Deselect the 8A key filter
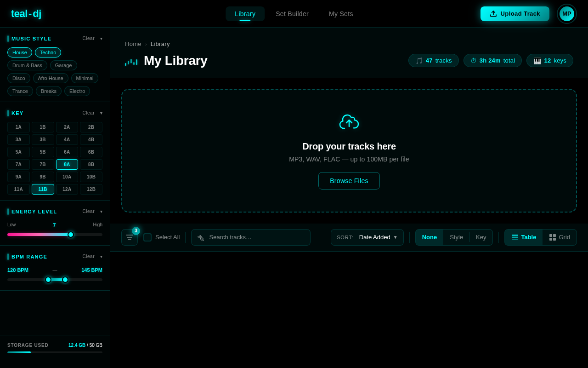Viewport: 588px width, 368px height. [67, 164]
